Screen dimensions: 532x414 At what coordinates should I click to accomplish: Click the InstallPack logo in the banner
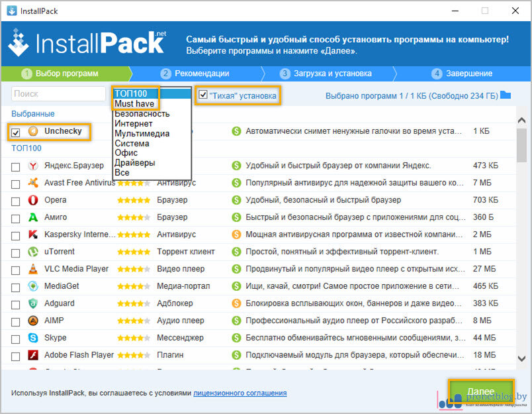point(87,43)
